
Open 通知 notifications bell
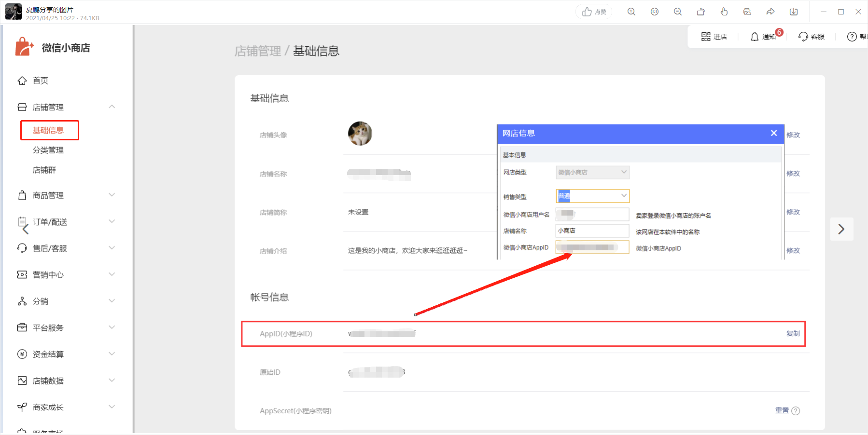click(x=763, y=37)
